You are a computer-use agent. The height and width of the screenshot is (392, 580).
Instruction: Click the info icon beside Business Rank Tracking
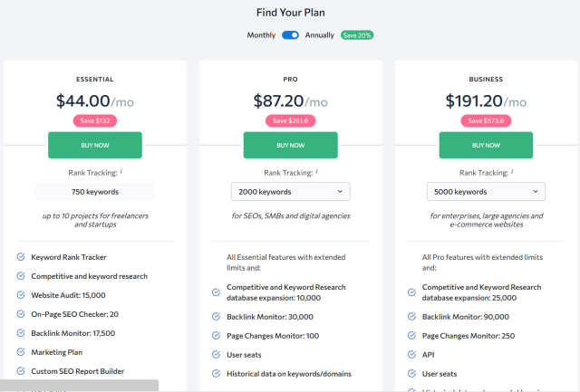(512, 172)
